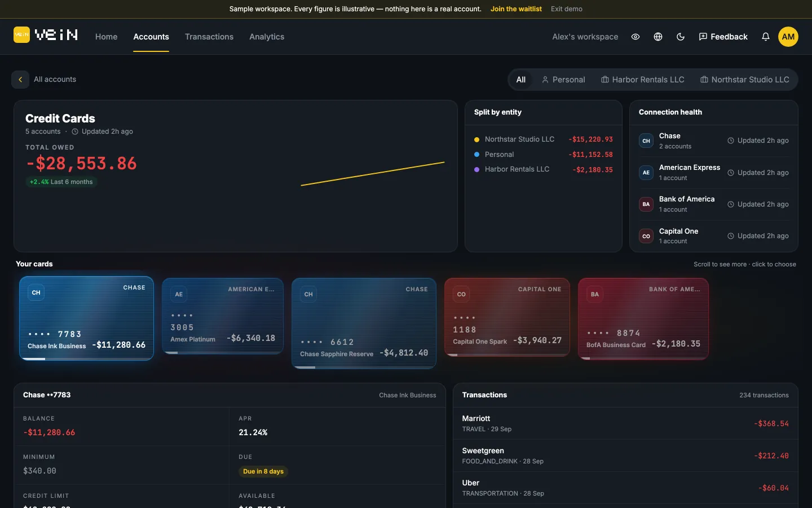The height and width of the screenshot is (508, 812).
Task: Click the 21.24% APR value
Action: click(x=253, y=432)
